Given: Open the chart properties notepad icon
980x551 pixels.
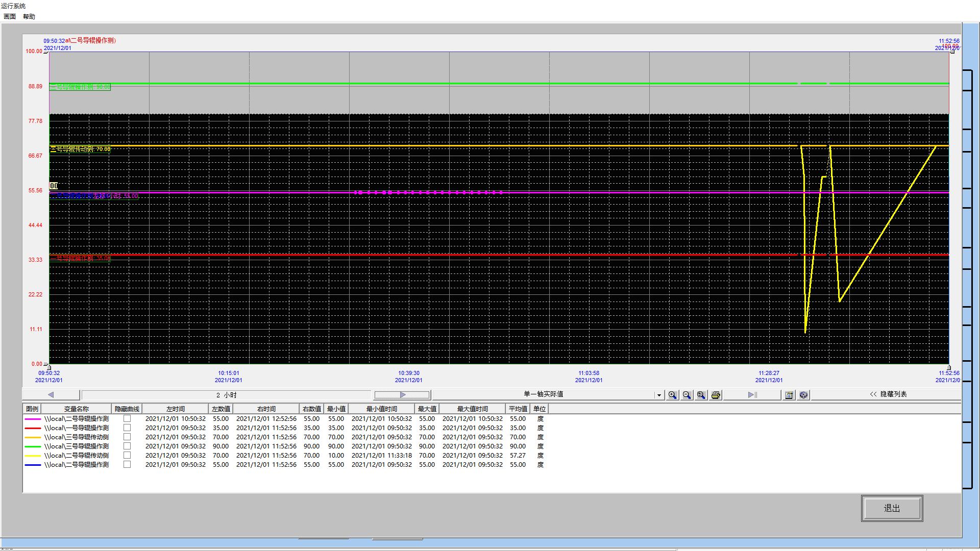Looking at the screenshot, I should click(789, 395).
